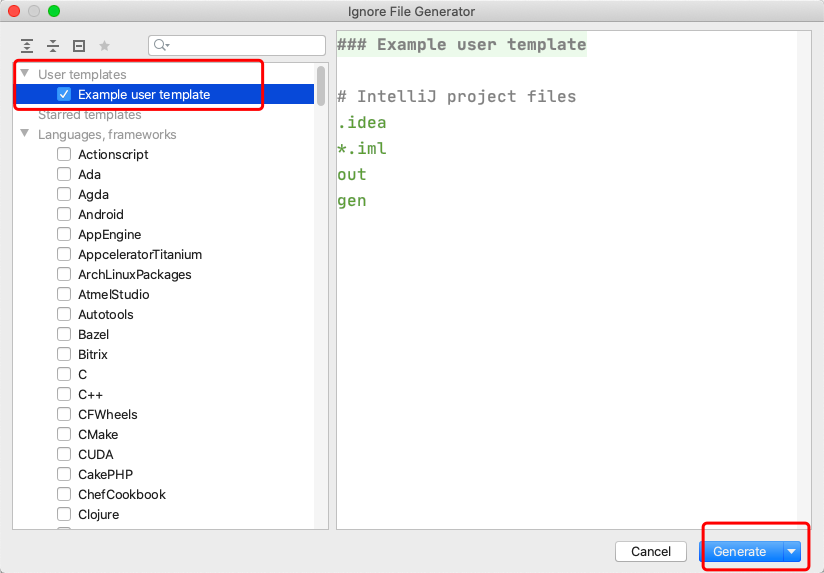Enable the CMake checkbox
824x573 pixels.
(x=64, y=434)
